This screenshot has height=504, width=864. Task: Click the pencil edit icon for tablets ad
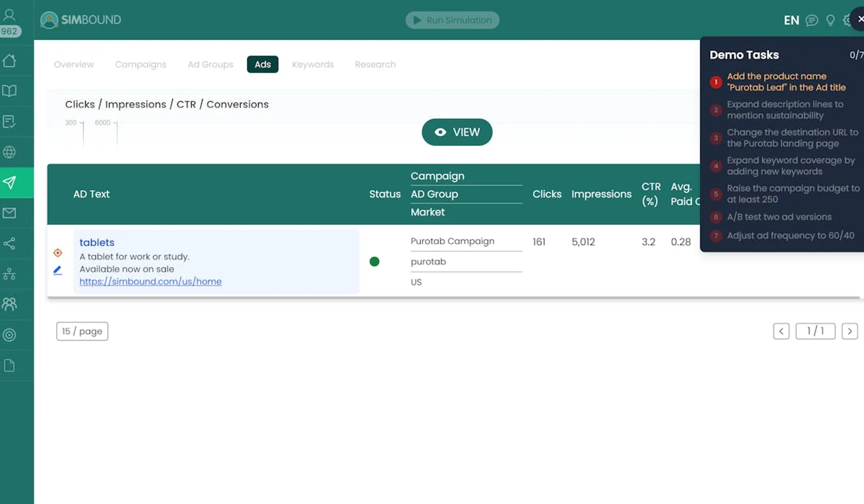tap(58, 270)
